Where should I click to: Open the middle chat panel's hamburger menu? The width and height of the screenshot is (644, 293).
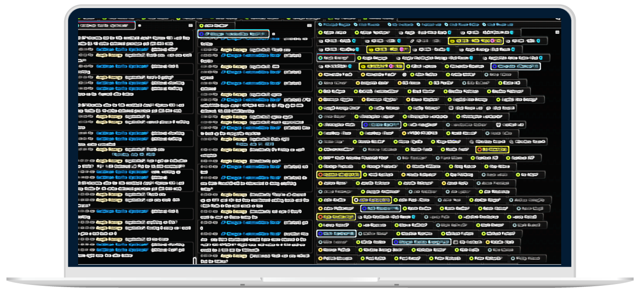[309, 26]
